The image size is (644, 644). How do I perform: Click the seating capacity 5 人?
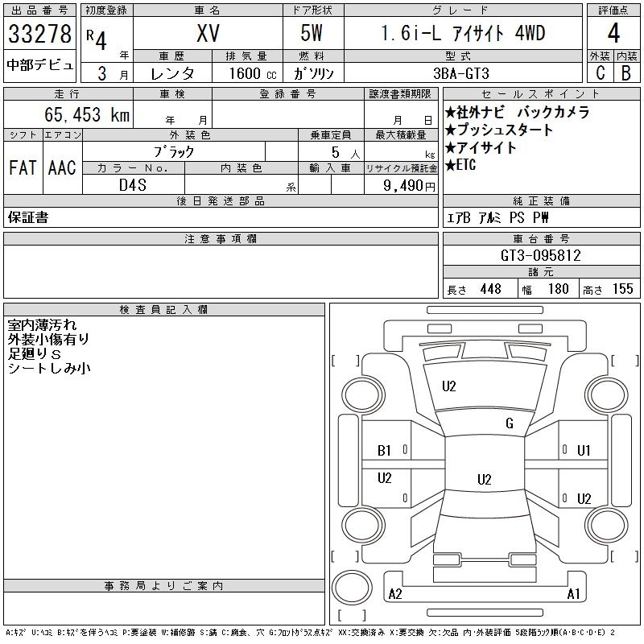[x=345, y=152]
